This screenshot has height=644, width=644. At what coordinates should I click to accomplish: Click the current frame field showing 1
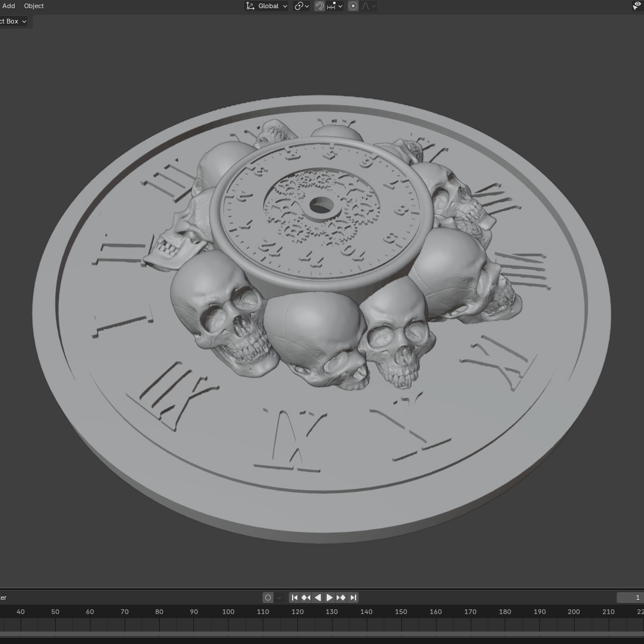coord(630,598)
